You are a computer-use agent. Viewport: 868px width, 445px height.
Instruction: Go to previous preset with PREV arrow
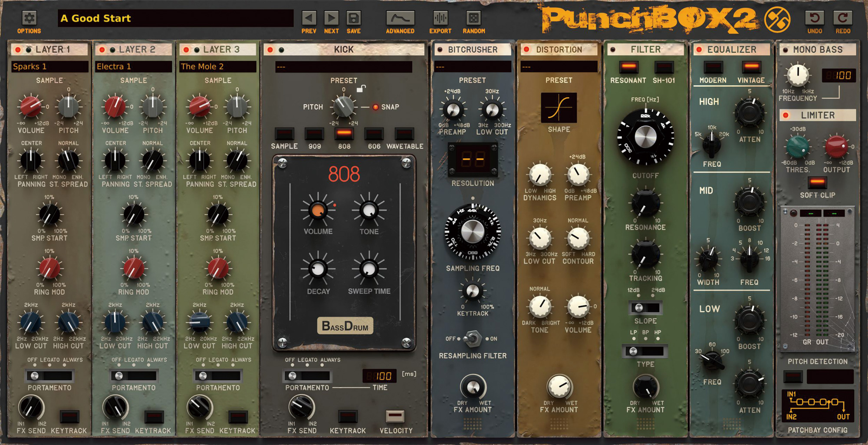tap(309, 18)
